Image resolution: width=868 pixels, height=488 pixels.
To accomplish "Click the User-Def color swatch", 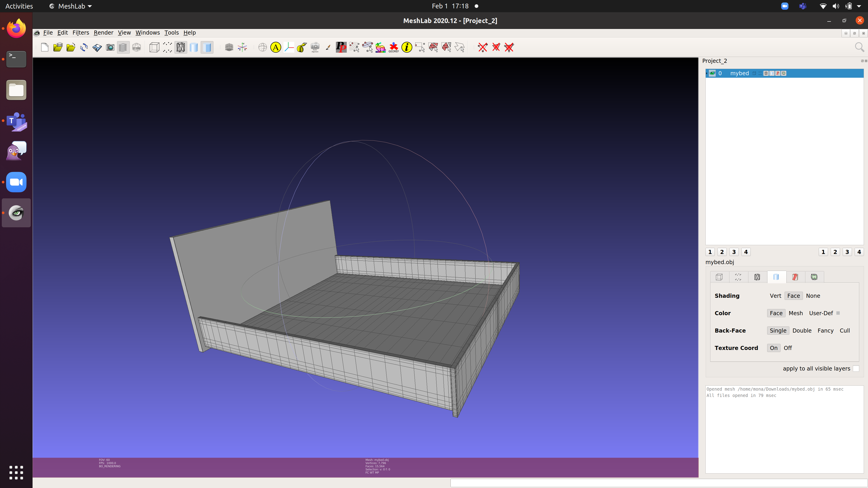I will (x=838, y=313).
